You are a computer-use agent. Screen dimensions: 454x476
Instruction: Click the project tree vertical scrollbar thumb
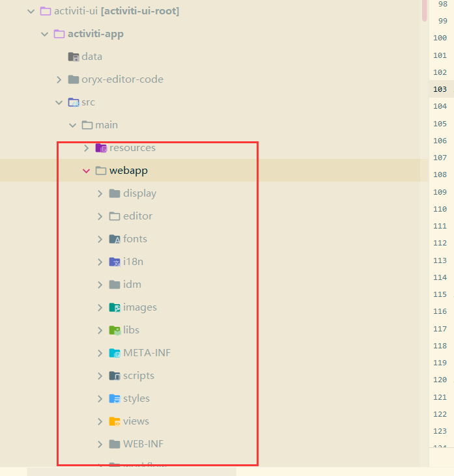pos(425,10)
